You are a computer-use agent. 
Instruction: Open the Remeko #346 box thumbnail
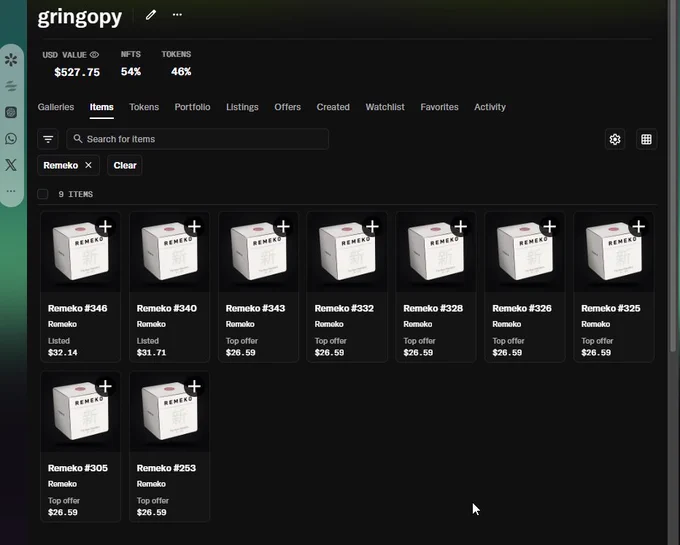pyautogui.click(x=81, y=251)
